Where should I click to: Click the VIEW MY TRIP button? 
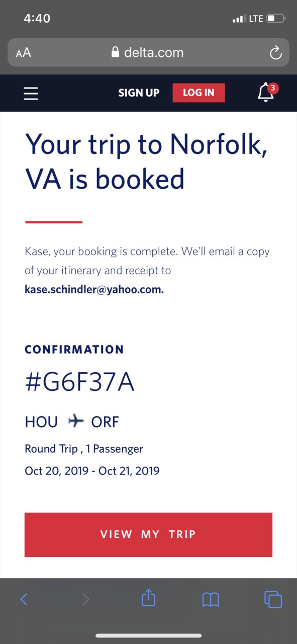point(148,534)
